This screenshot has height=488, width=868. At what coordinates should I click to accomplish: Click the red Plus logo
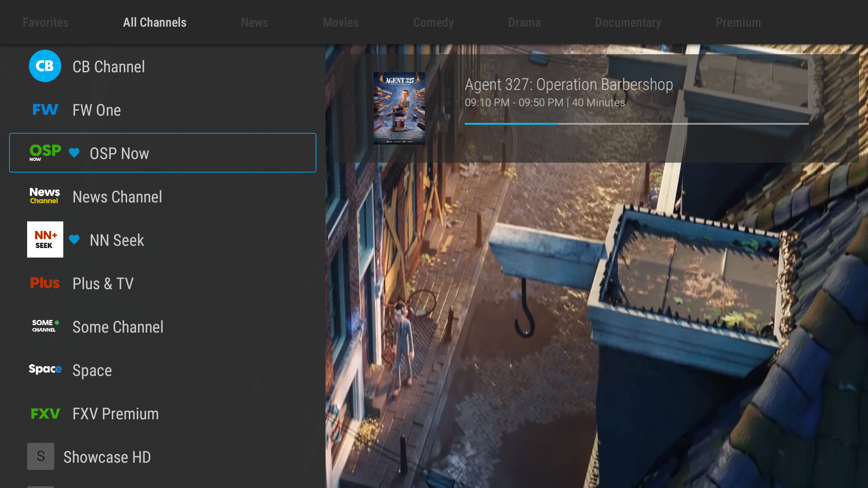(x=45, y=283)
